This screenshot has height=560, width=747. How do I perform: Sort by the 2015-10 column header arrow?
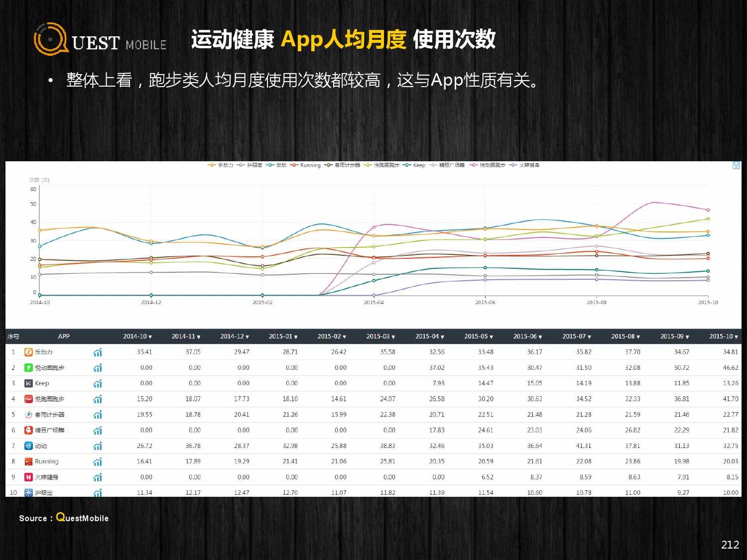(737, 337)
